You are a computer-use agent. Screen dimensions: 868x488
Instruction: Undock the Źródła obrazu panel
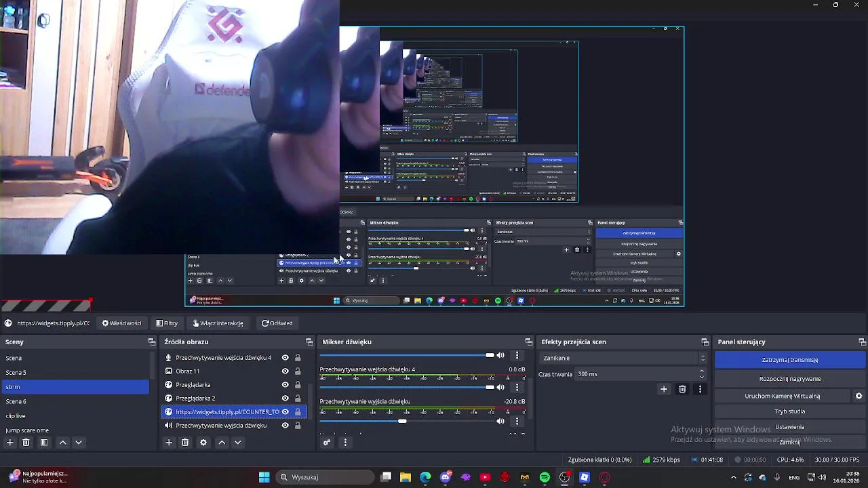click(x=309, y=342)
